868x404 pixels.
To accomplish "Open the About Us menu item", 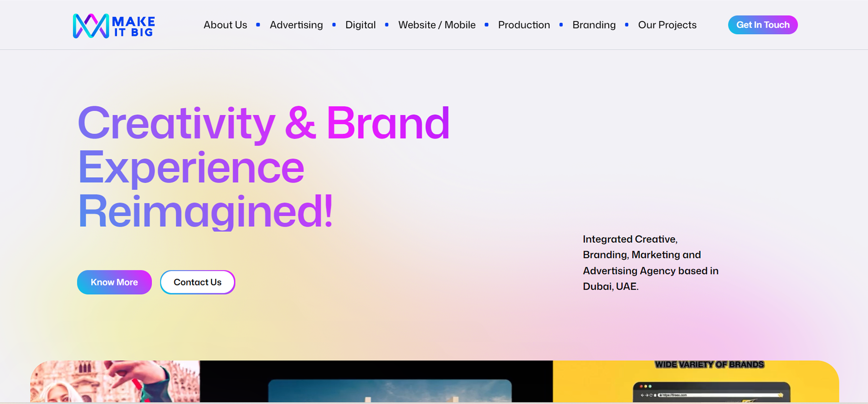I will click(225, 25).
